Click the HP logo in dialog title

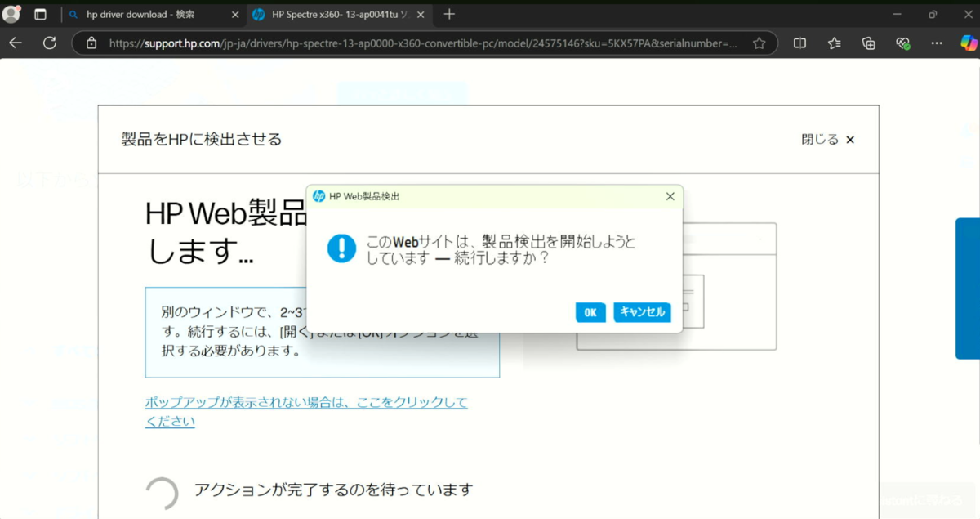[319, 197]
